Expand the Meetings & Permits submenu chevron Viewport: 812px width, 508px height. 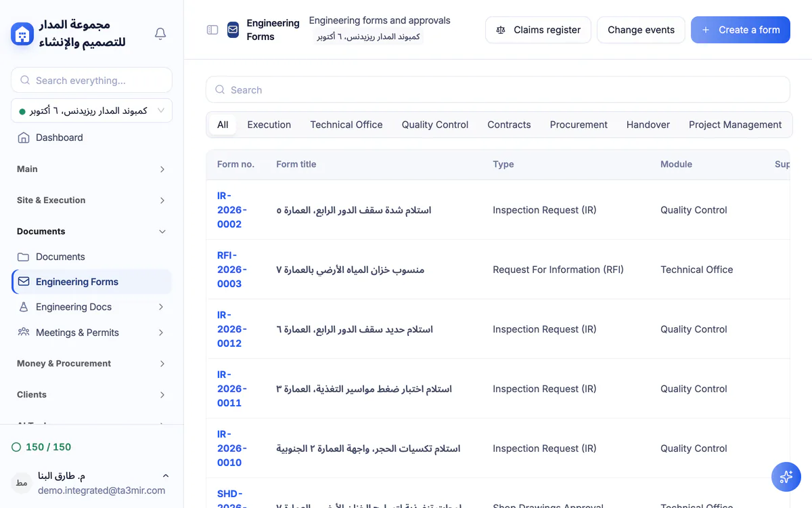pyautogui.click(x=161, y=333)
